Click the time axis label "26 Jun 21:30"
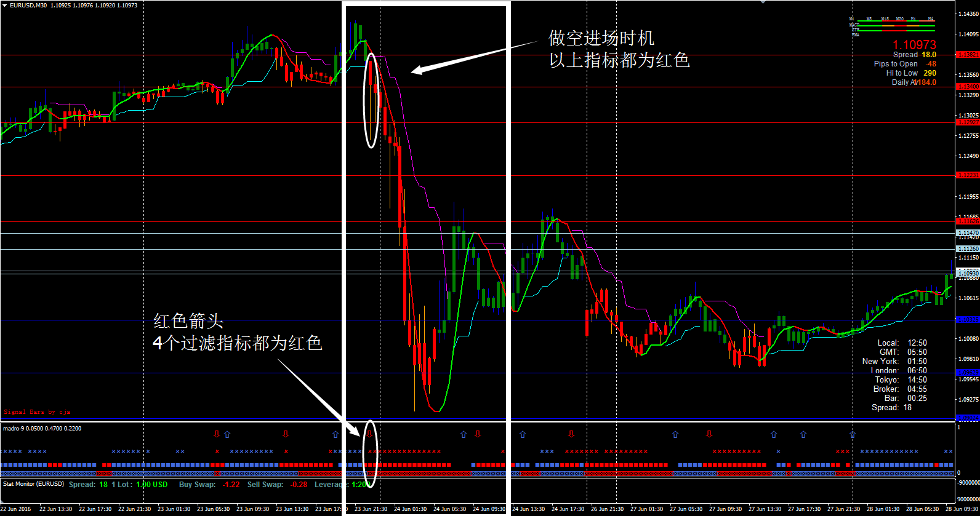 608,509
